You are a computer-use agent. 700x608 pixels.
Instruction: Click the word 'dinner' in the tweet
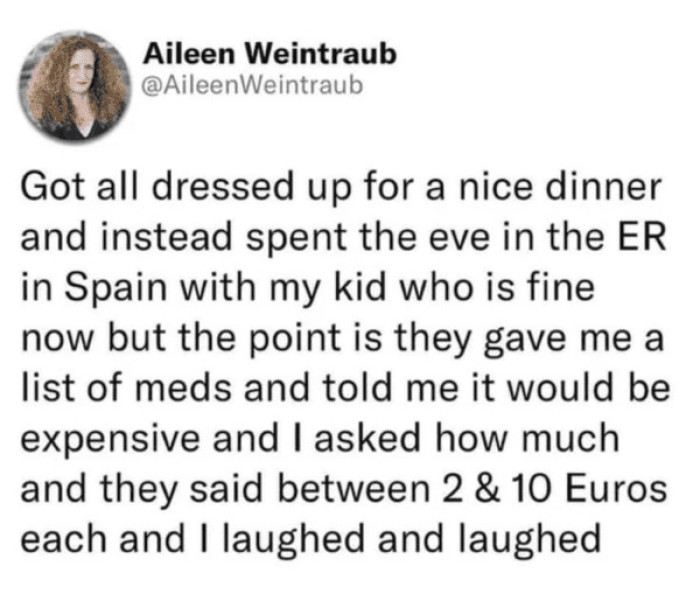[604, 186]
